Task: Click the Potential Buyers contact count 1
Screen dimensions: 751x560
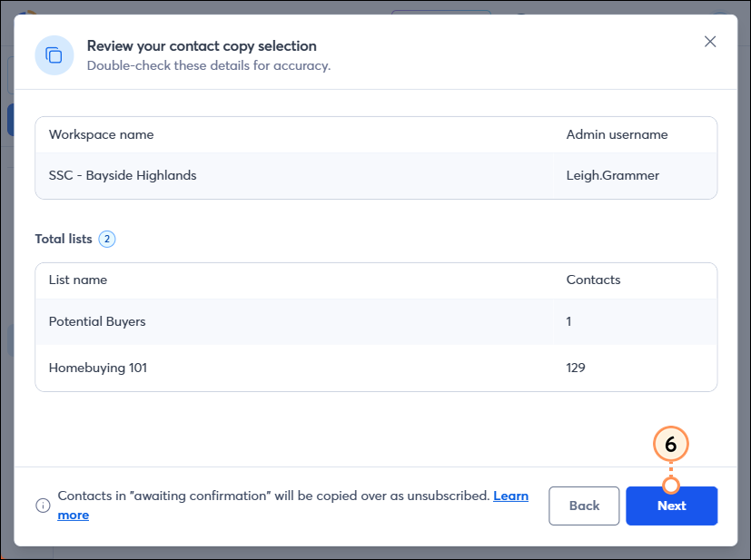Action: click(568, 321)
